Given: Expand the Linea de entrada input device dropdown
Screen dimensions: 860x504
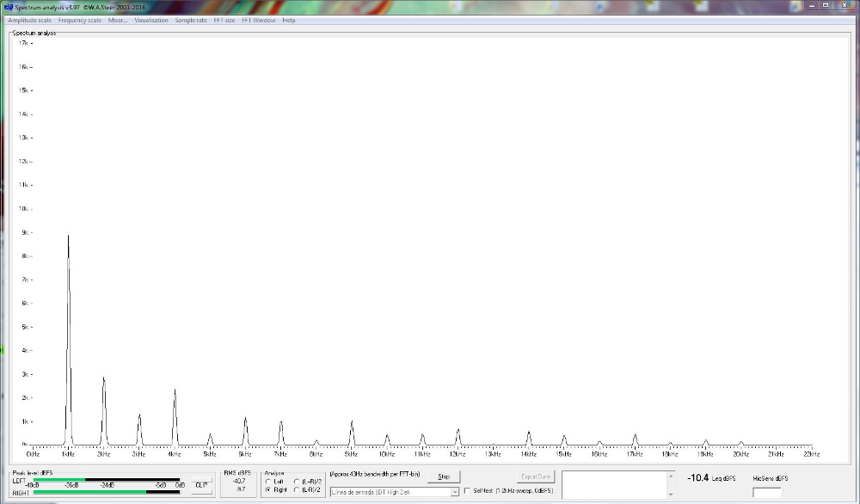Looking at the screenshot, I should click(x=455, y=492).
